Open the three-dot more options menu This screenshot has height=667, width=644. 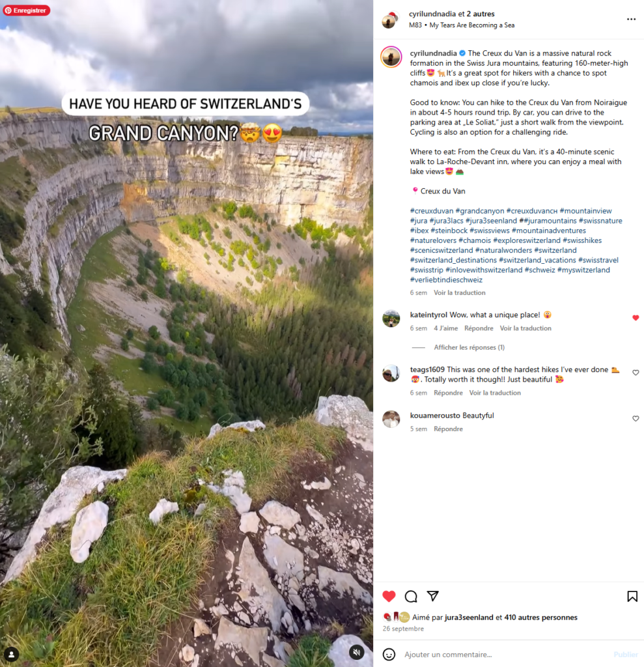(x=631, y=19)
